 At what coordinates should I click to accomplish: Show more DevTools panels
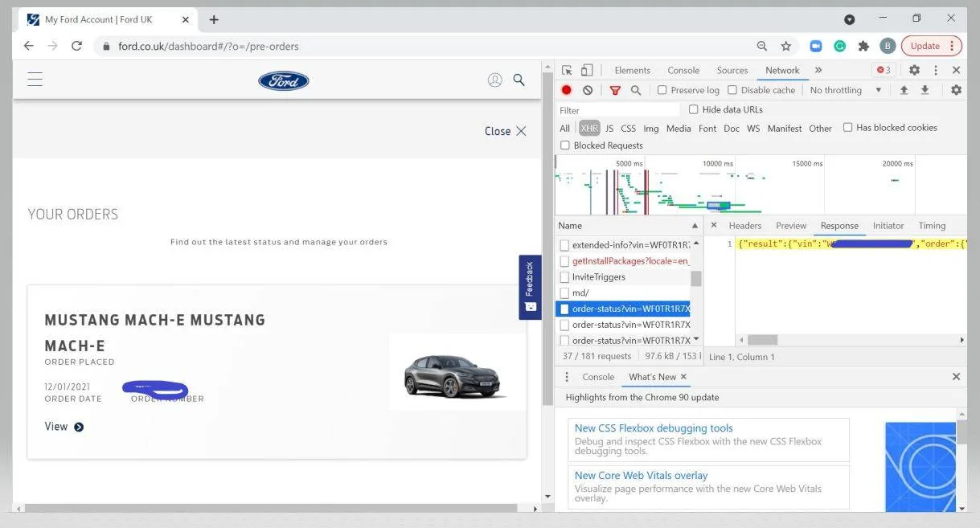coord(818,71)
